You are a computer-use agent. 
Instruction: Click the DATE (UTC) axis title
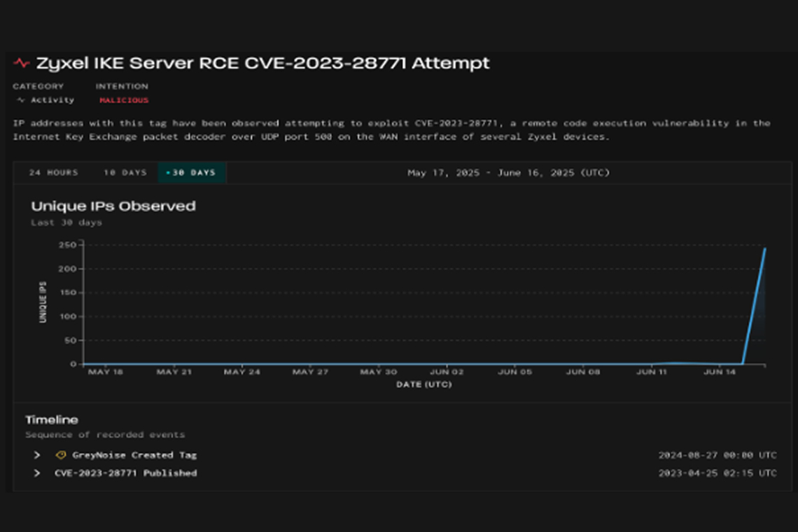click(x=424, y=384)
